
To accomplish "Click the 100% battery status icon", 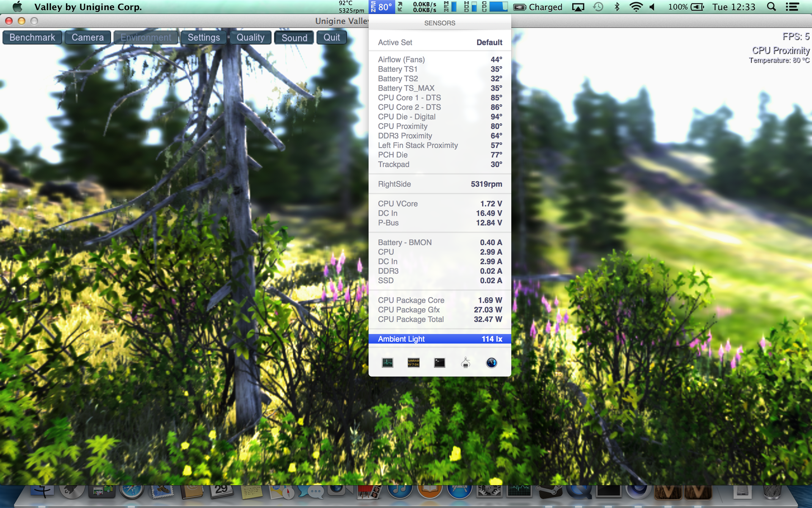I will (x=686, y=7).
